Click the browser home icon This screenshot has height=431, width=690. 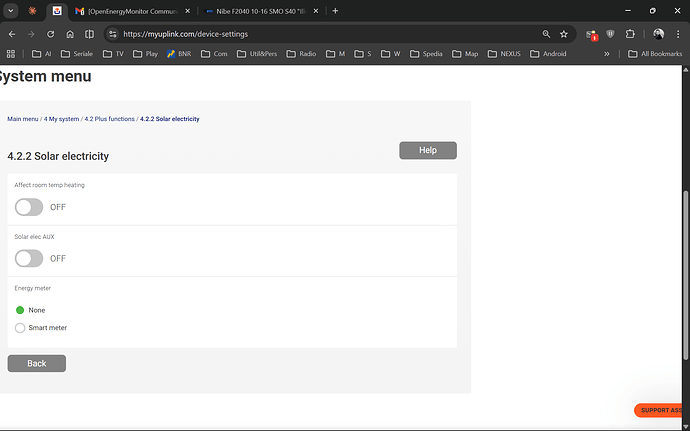(69, 33)
